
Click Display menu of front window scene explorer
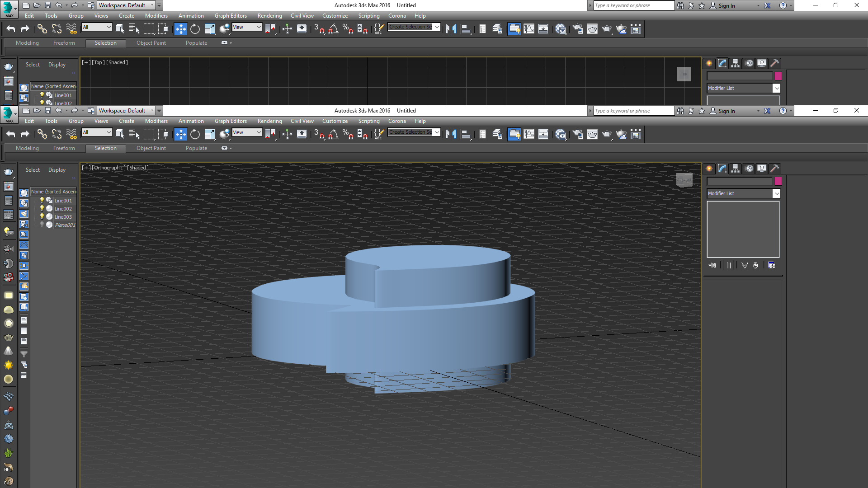point(57,170)
